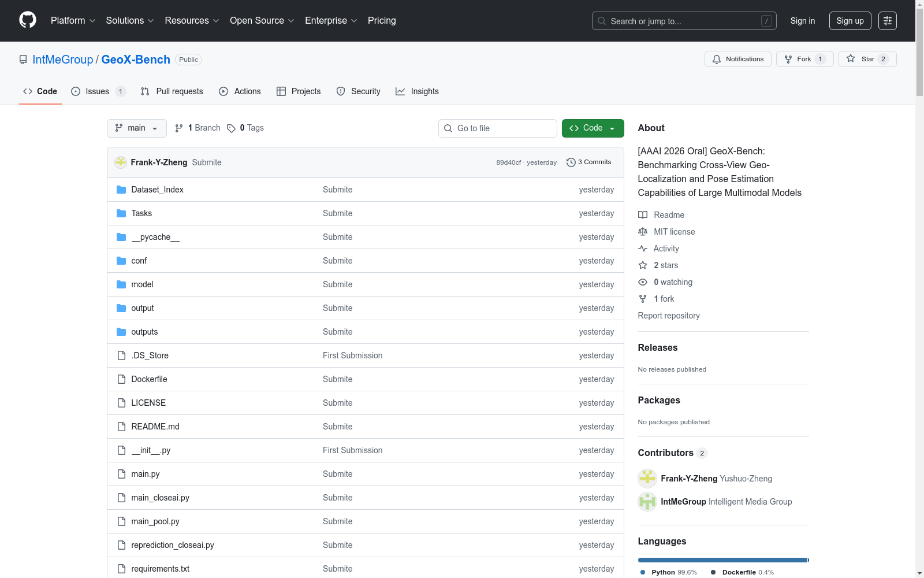Click the main.py file icon

[121, 474]
